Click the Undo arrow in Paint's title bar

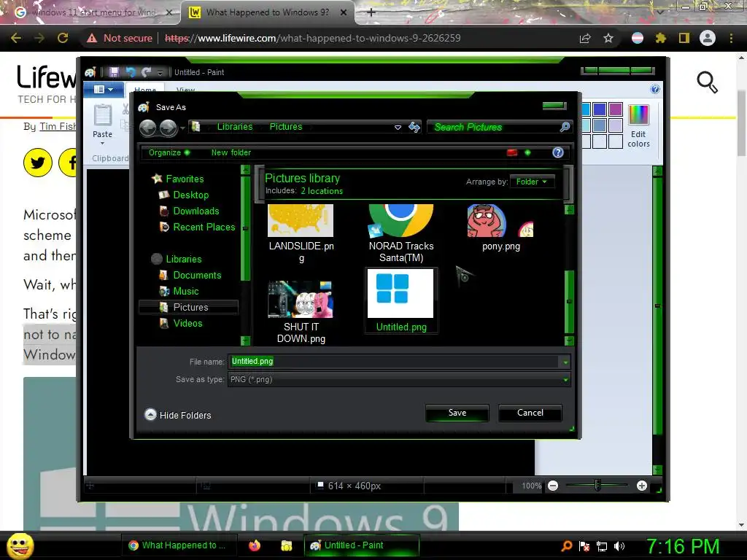(131, 72)
